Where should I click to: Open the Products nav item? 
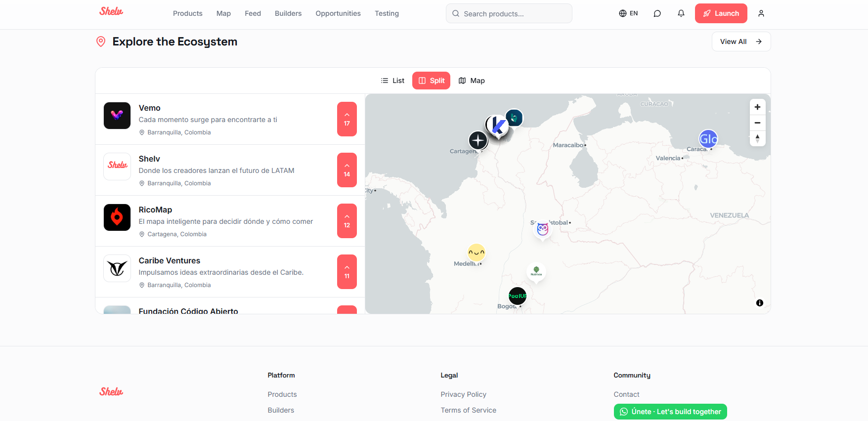(188, 13)
